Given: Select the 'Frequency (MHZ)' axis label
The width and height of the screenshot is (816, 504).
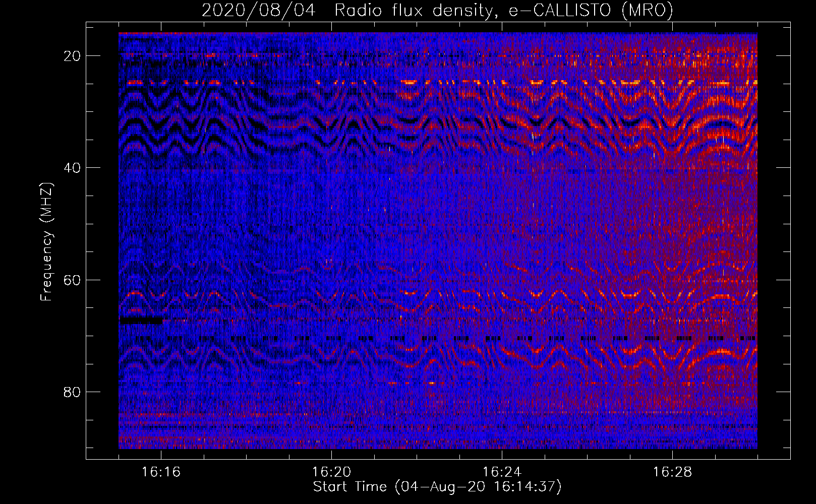Looking at the screenshot, I should pyautogui.click(x=46, y=241).
